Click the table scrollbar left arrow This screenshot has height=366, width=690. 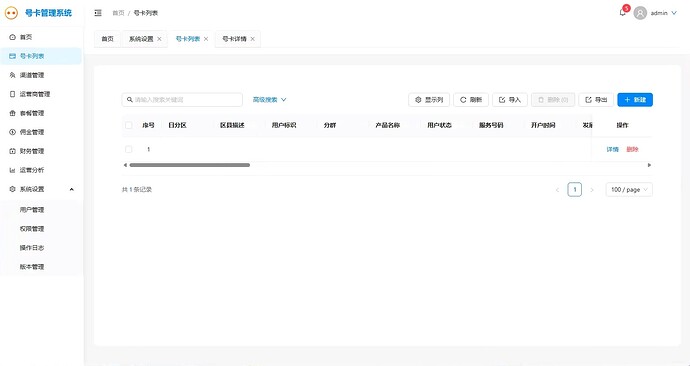point(125,165)
